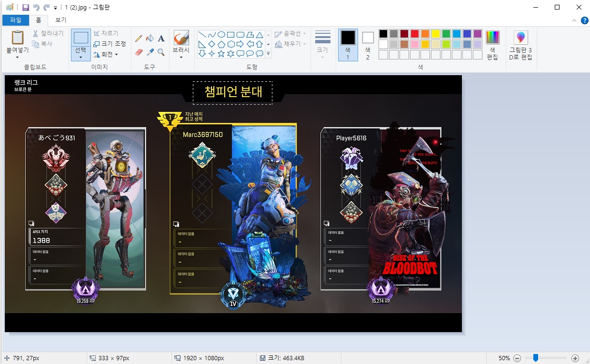Screen dimensions: 590x364
Task: Choose the isosceles Triangle shape
Action: coord(259,35)
